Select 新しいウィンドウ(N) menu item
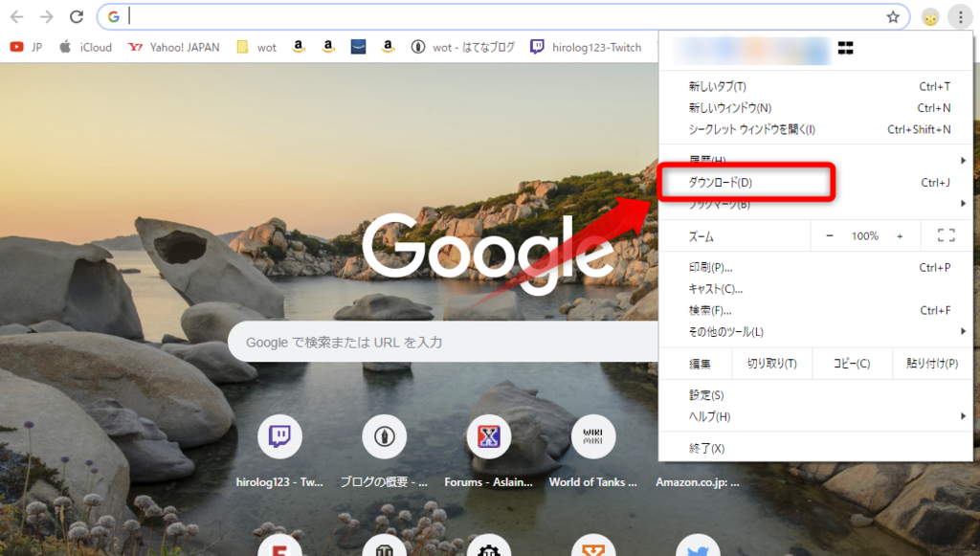Screen dimensions: 980x556 click(815, 107)
